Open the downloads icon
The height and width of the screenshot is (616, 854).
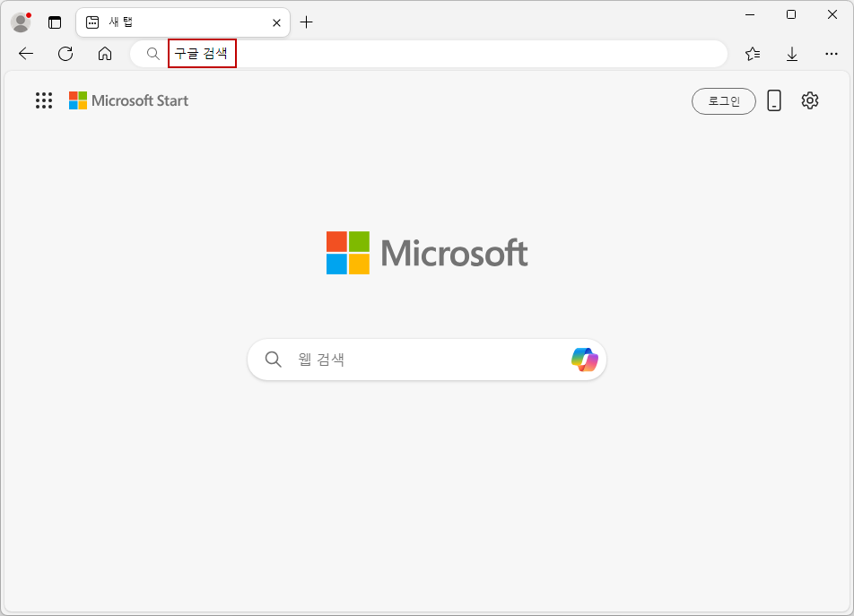(792, 53)
